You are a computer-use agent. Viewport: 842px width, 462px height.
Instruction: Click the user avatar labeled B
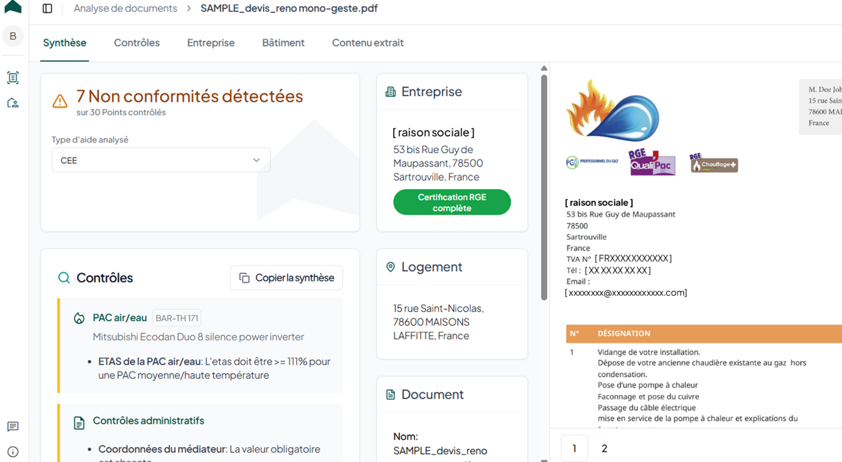13,36
